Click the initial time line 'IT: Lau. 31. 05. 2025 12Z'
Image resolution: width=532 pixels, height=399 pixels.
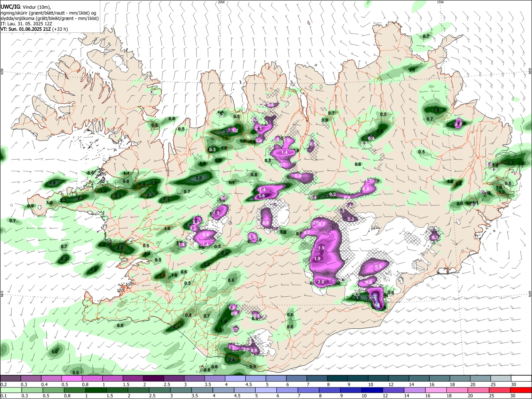coord(26,24)
